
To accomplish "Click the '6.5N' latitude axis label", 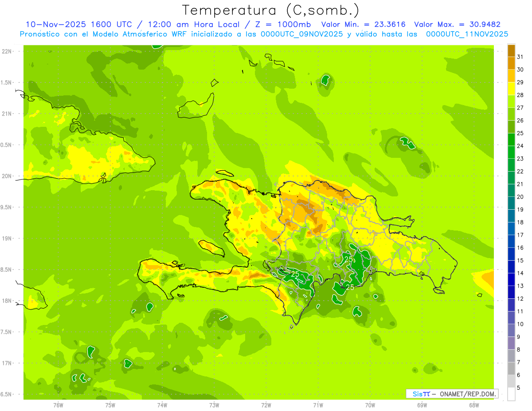I will pos(6,395).
